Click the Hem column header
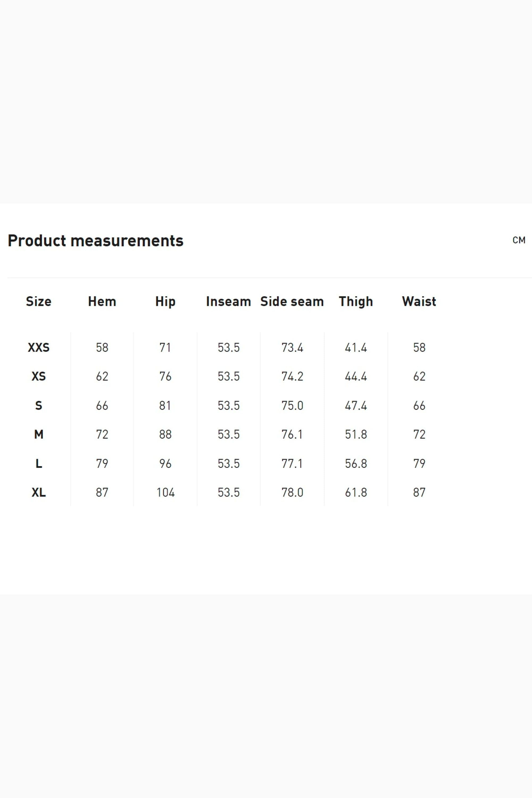 coord(102,301)
